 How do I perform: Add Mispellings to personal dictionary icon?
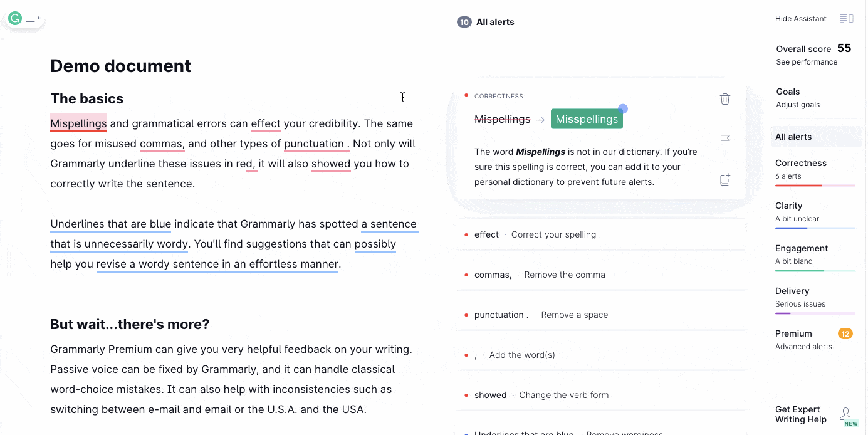[725, 180]
